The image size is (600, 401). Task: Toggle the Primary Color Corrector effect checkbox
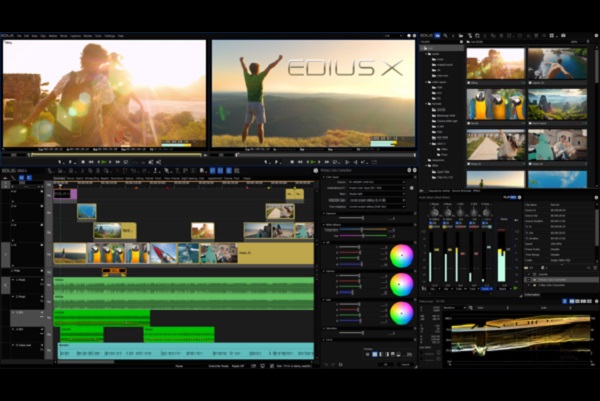[x=529, y=280]
